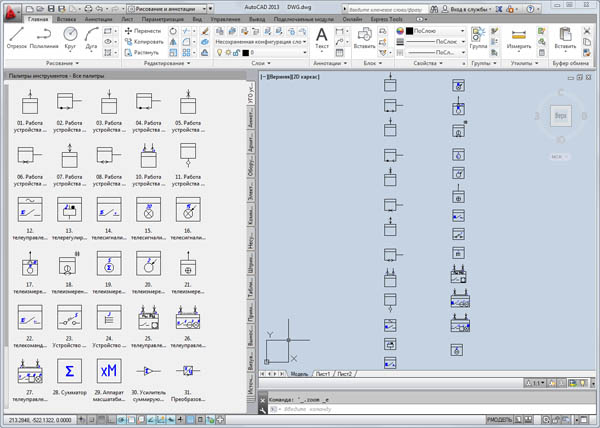Select the Отрезок (Line) drawing tool
This screenshot has height=428, width=600.
[18, 37]
